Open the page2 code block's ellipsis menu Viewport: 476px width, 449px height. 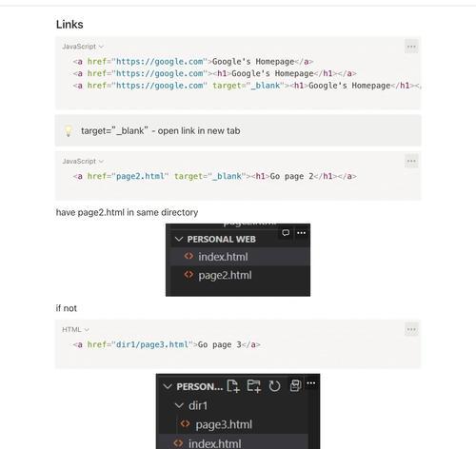click(x=411, y=161)
